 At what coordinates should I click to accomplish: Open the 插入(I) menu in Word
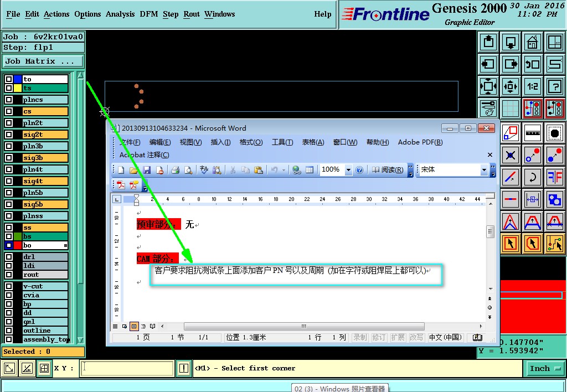click(220, 142)
